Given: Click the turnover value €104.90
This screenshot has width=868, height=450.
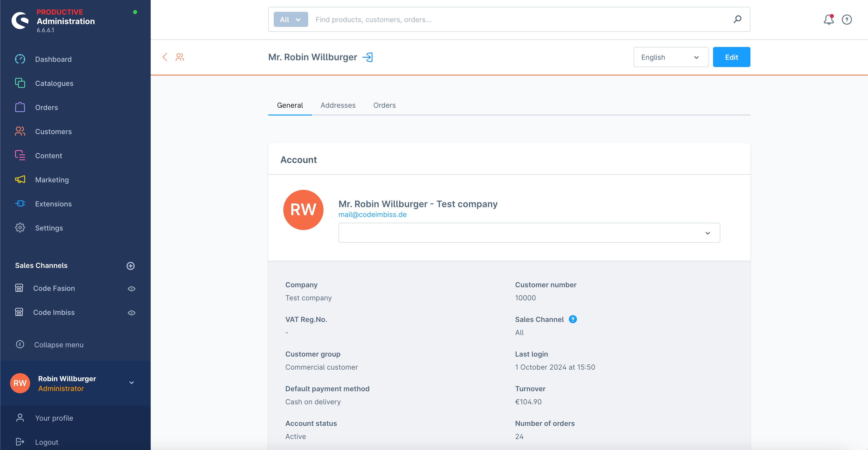Looking at the screenshot, I should tap(528, 402).
